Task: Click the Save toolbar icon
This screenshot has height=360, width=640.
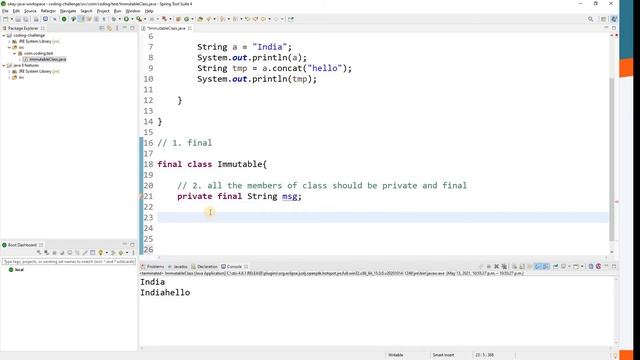Action: tap(18, 19)
